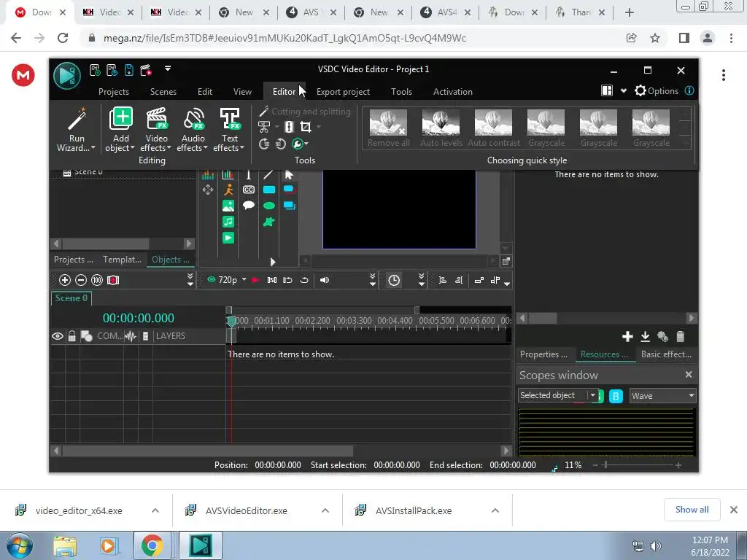Viewport: 747px width, 560px height.
Task: Toggle the red marker record button
Action: [x=113, y=280]
